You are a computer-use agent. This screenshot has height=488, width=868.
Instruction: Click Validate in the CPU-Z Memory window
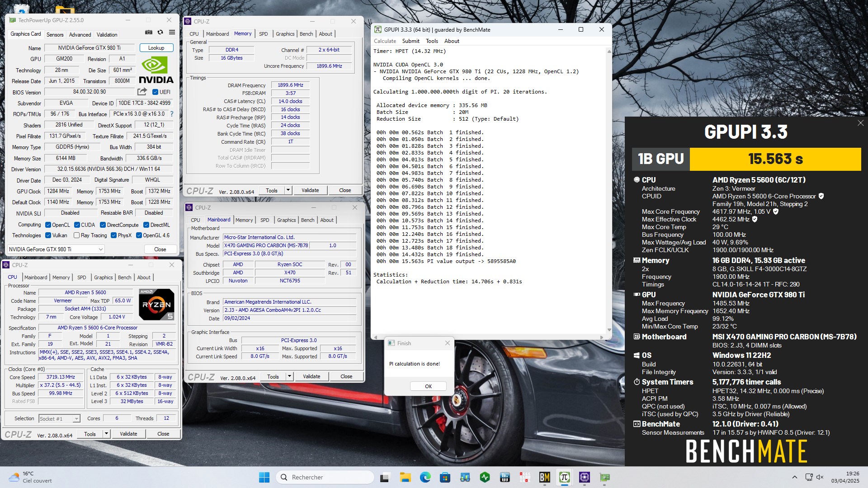tap(310, 190)
